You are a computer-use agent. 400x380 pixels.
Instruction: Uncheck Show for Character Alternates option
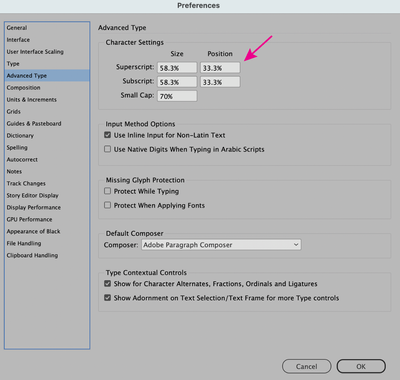(x=107, y=284)
